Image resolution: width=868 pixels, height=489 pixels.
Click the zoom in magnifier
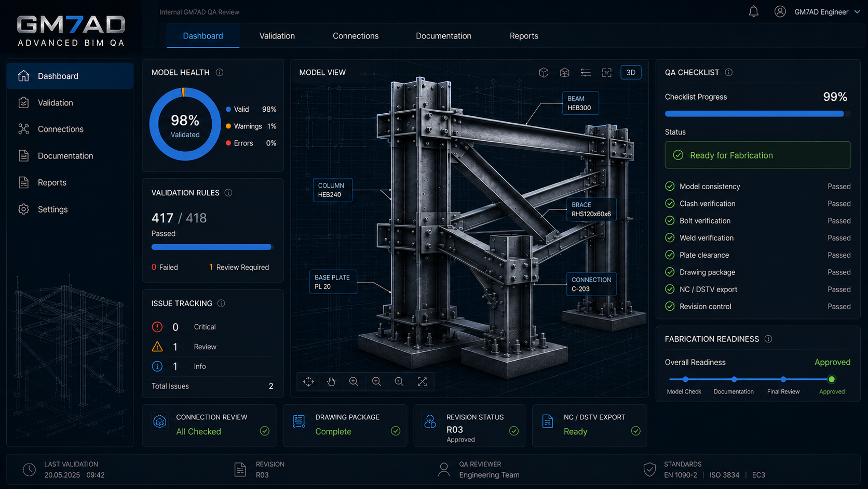(x=354, y=381)
